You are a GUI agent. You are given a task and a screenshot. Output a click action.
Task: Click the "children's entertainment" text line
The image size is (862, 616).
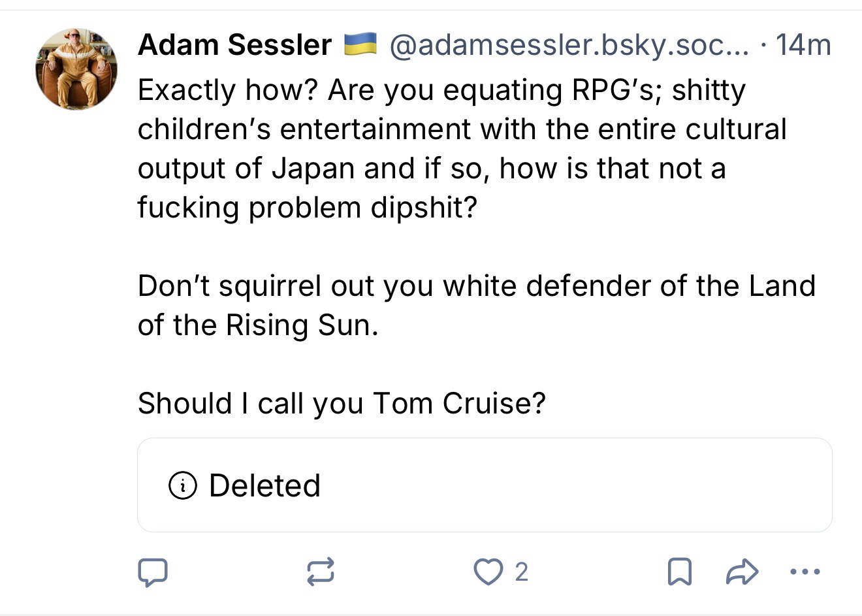pos(461,129)
